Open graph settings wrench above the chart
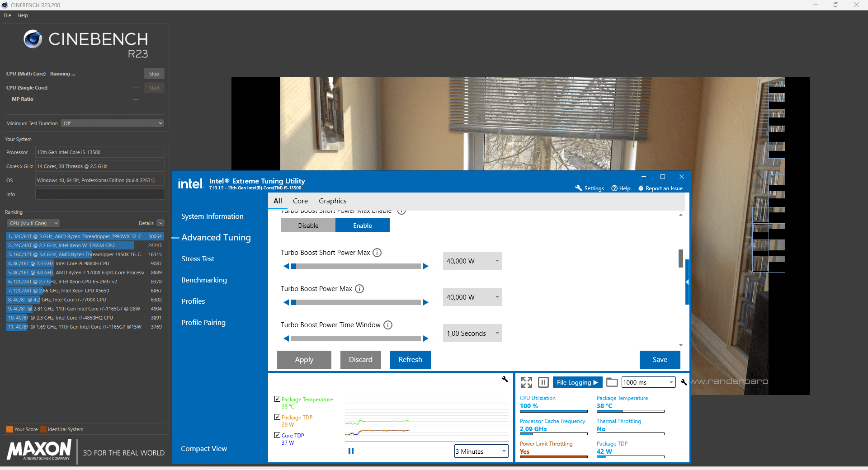This screenshot has height=470, width=868. click(505, 379)
